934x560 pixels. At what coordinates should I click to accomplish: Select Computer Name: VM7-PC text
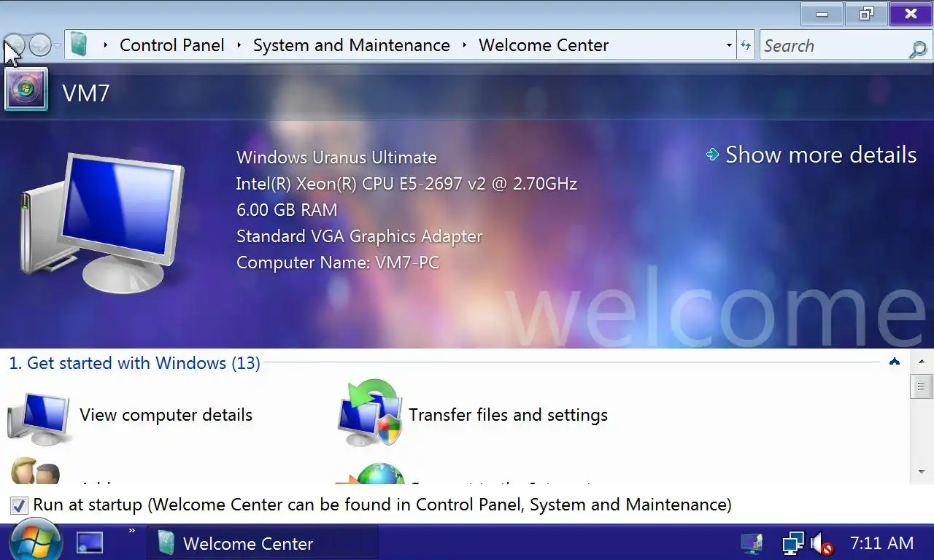(x=338, y=262)
